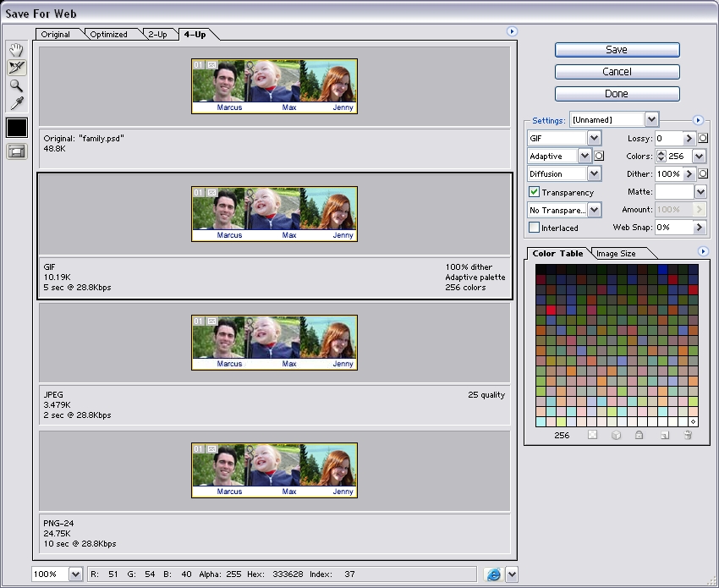This screenshot has width=719, height=588.
Task: Click the Web Snap value field
Action: click(673, 228)
